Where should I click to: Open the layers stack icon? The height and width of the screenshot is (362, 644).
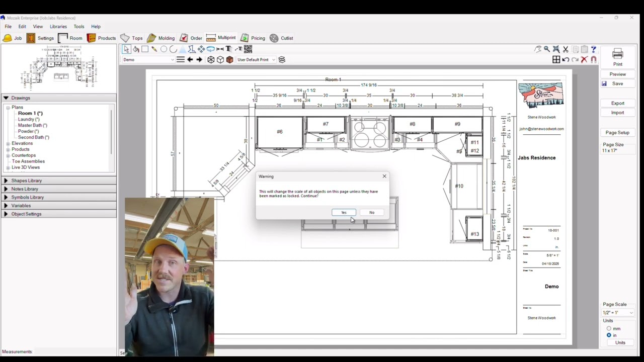tap(282, 59)
